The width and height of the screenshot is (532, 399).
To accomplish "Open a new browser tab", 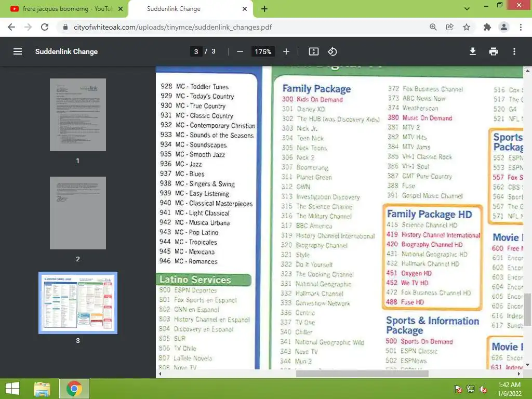I will (264, 9).
